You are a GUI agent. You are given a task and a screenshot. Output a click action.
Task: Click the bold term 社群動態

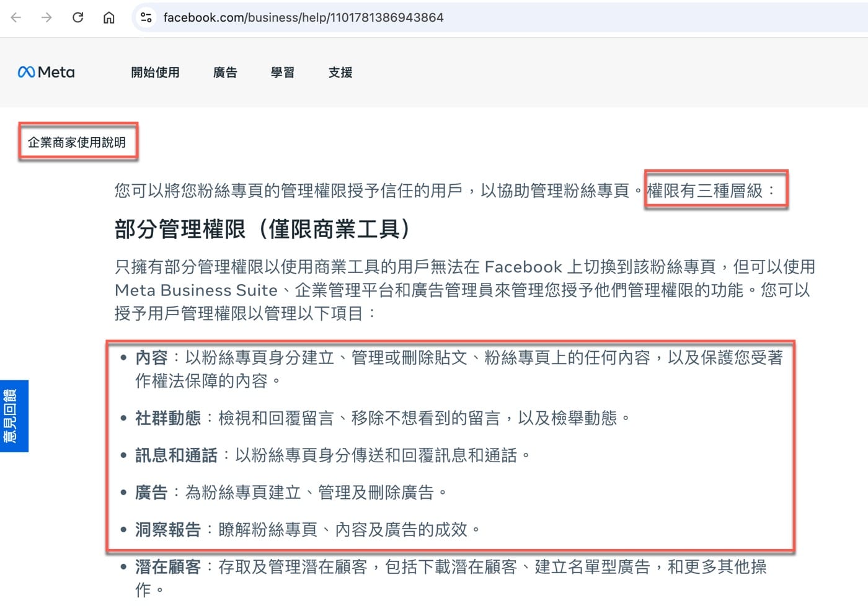click(x=168, y=418)
